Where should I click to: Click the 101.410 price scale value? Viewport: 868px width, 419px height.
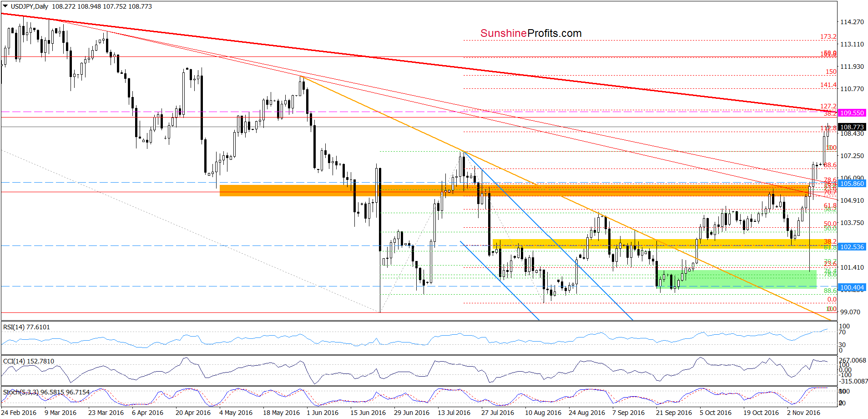852,267
